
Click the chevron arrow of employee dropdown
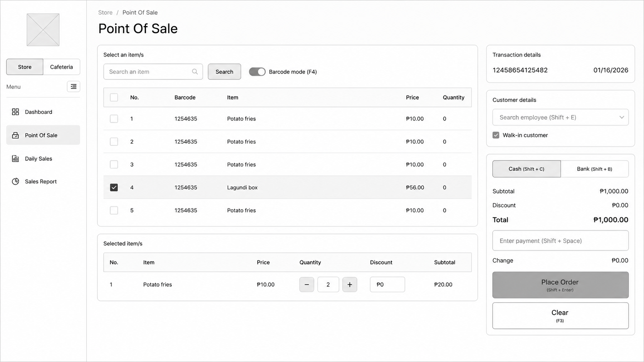coord(622,117)
